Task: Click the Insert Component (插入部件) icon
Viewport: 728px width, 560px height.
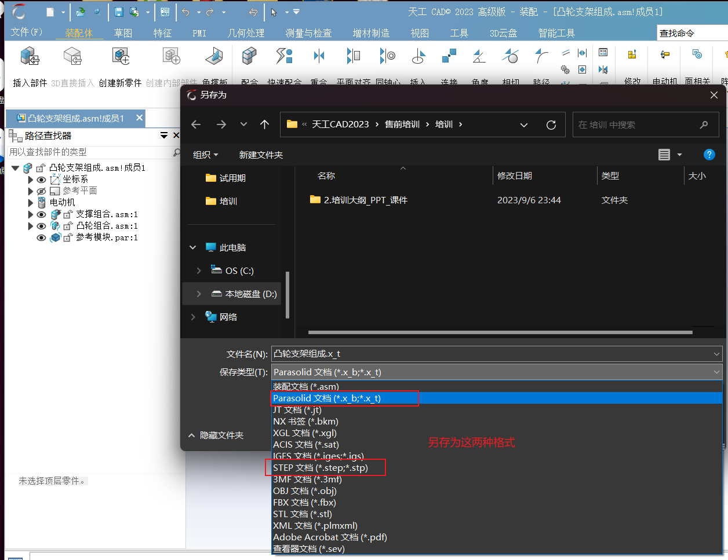Action: [30, 57]
